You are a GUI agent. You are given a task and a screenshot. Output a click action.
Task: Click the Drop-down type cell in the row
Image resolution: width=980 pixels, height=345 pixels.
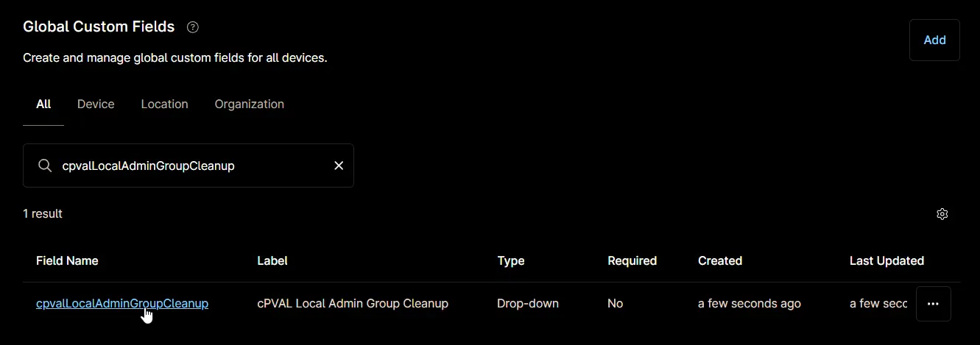[x=528, y=303]
